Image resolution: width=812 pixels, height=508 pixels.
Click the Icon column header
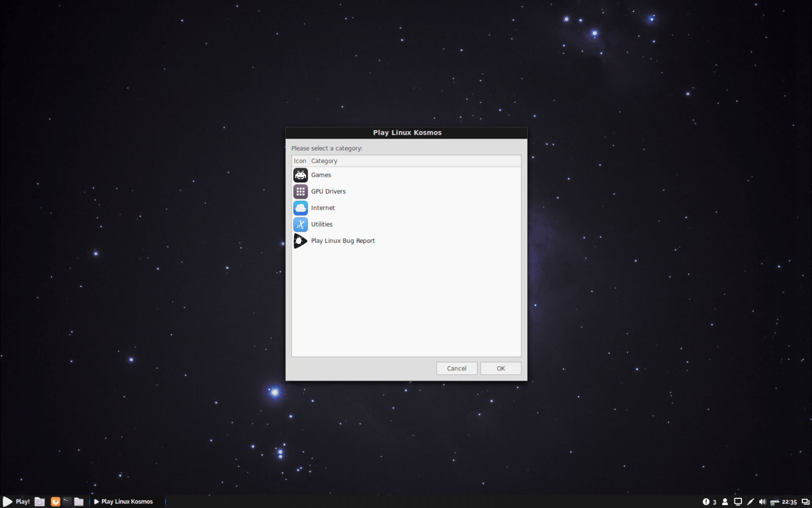pyautogui.click(x=300, y=161)
